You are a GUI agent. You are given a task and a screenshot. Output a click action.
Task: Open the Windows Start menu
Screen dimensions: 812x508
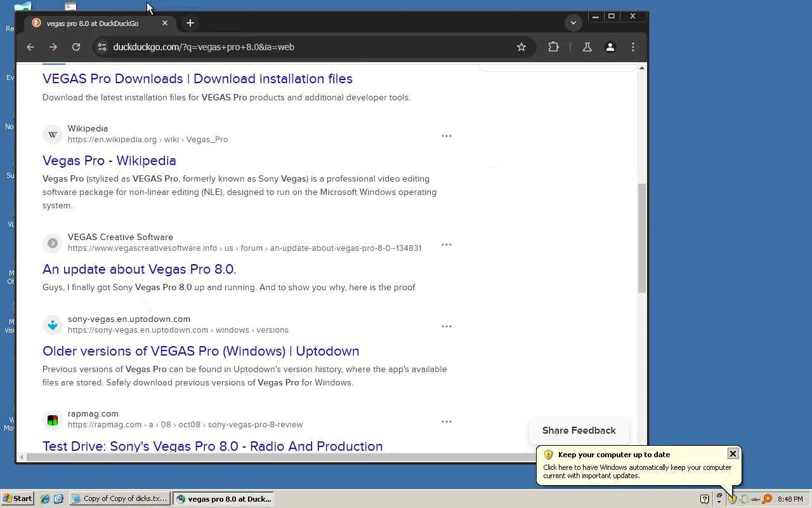(x=18, y=498)
